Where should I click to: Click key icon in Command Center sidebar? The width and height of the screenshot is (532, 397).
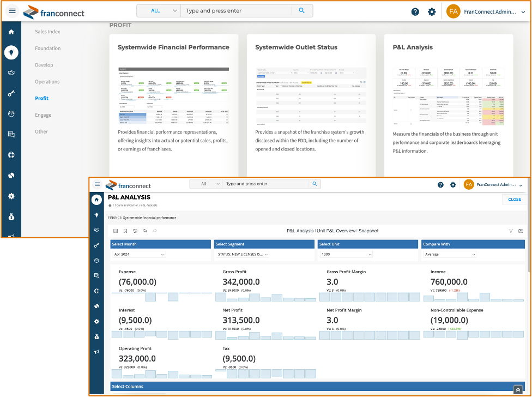[x=11, y=94]
